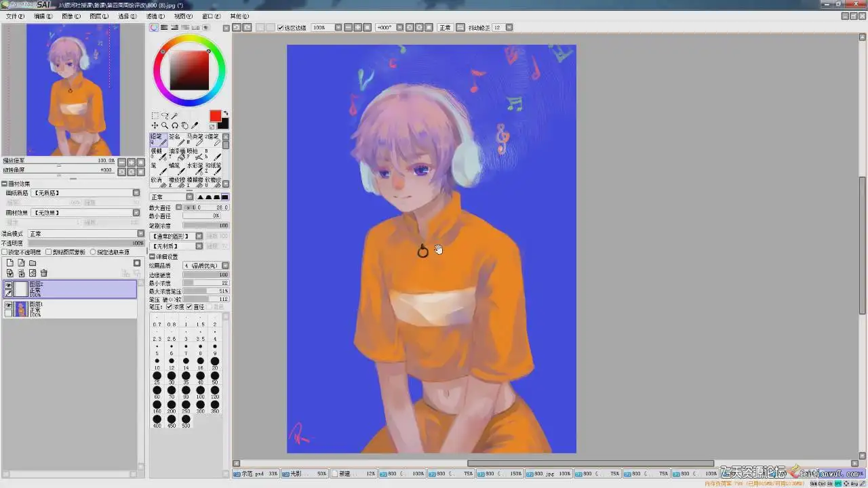This screenshot has height=488, width=868.
Task: Delete the selected layer via trash icon
Action: coord(43,273)
